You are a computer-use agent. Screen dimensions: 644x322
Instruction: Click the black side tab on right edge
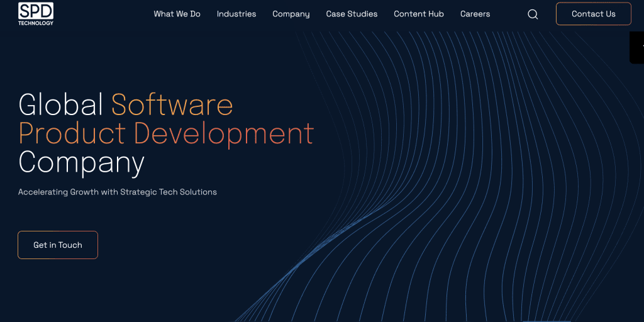(x=637, y=47)
